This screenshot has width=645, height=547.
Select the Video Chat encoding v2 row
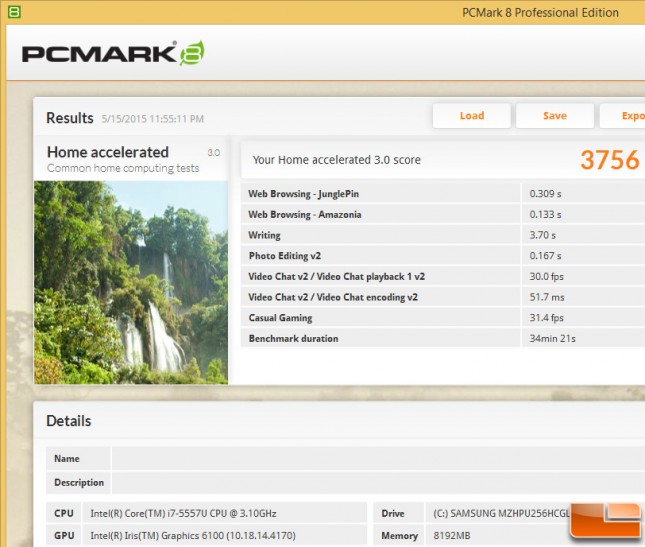click(x=443, y=297)
